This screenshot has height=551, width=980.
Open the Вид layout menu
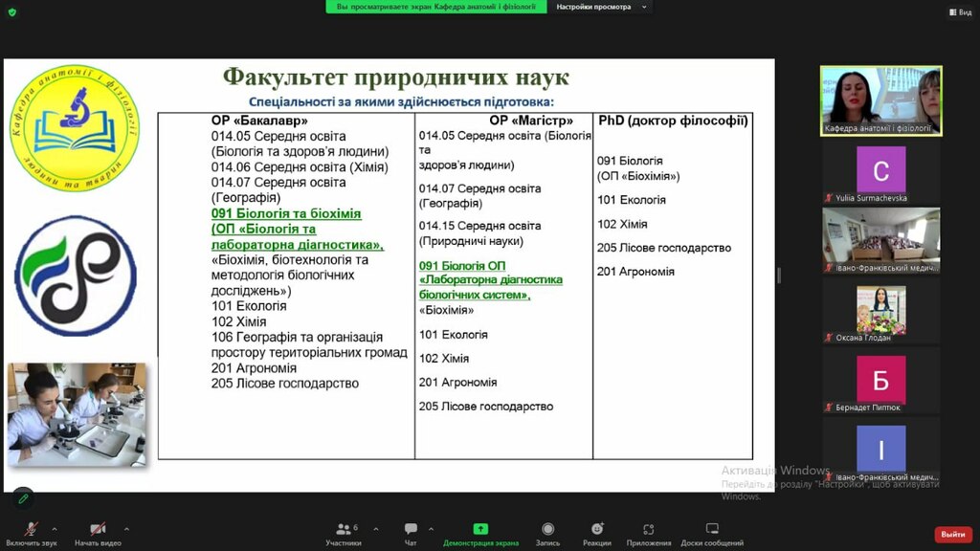(x=958, y=11)
